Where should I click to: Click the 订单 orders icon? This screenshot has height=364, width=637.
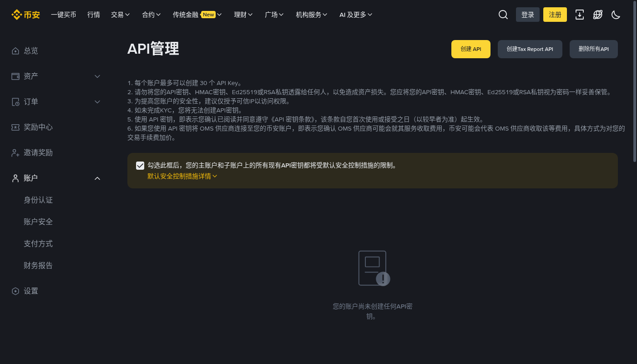click(15, 102)
